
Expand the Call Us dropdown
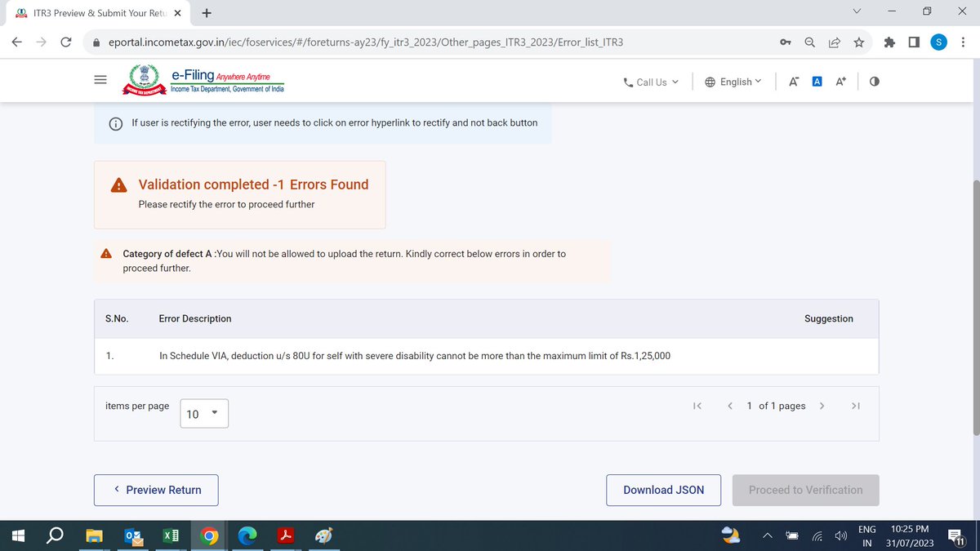[651, 82]
